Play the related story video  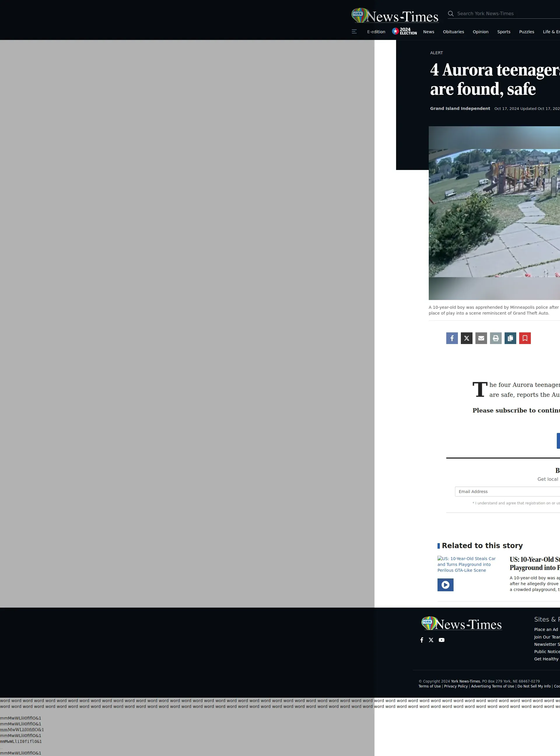[445, 585]
